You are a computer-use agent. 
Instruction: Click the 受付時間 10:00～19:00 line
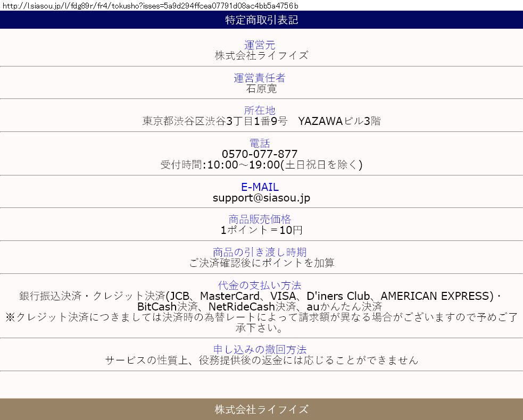tap(261, 165)
